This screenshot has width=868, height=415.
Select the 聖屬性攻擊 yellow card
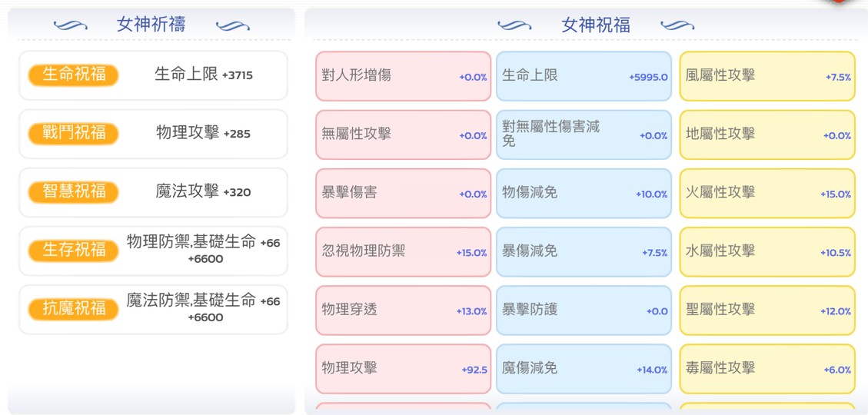[767, 310]
